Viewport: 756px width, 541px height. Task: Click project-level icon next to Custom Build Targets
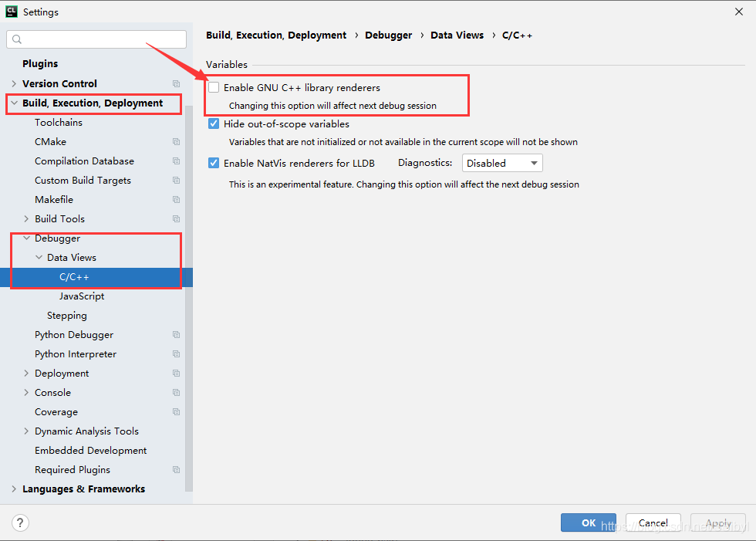click(177, 181)
